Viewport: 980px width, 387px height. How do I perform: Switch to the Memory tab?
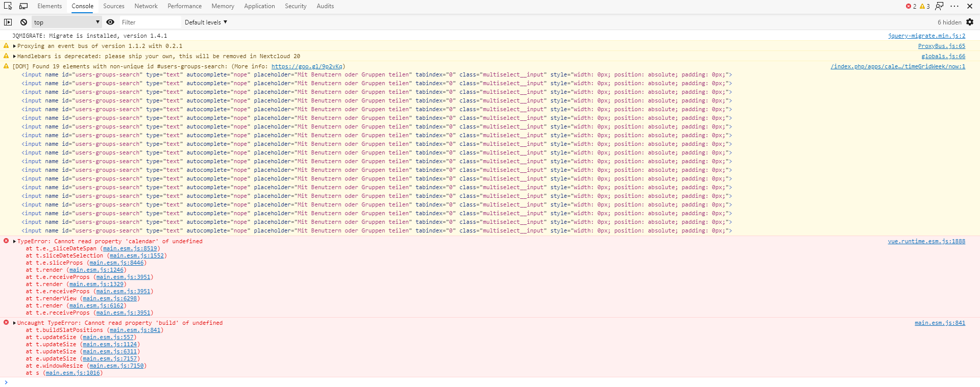coord(223,6)
